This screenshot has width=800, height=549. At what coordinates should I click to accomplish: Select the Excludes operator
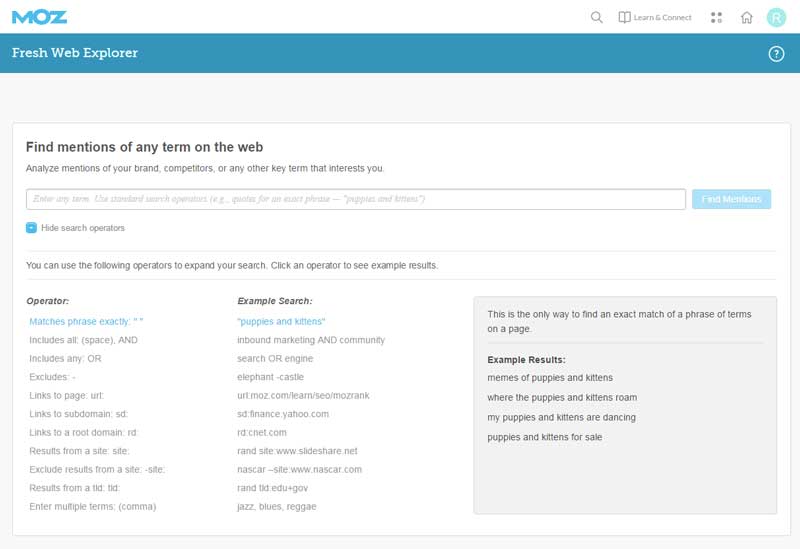click(x=53, y=377)
